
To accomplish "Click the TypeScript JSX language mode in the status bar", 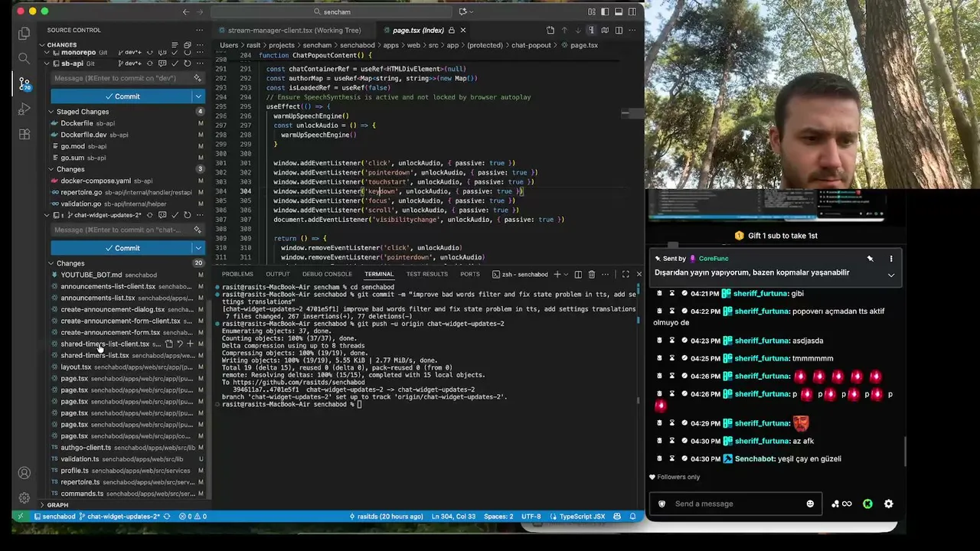I will pos(582,517).
